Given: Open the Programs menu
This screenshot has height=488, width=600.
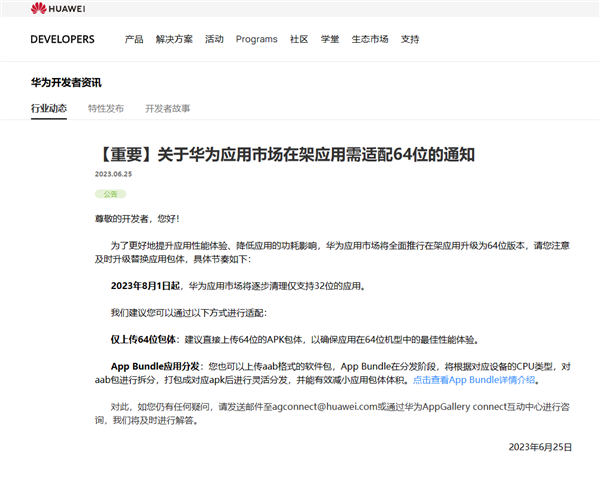Looking at the screenshot, I should pyautogui.click(x=256, y=39).
